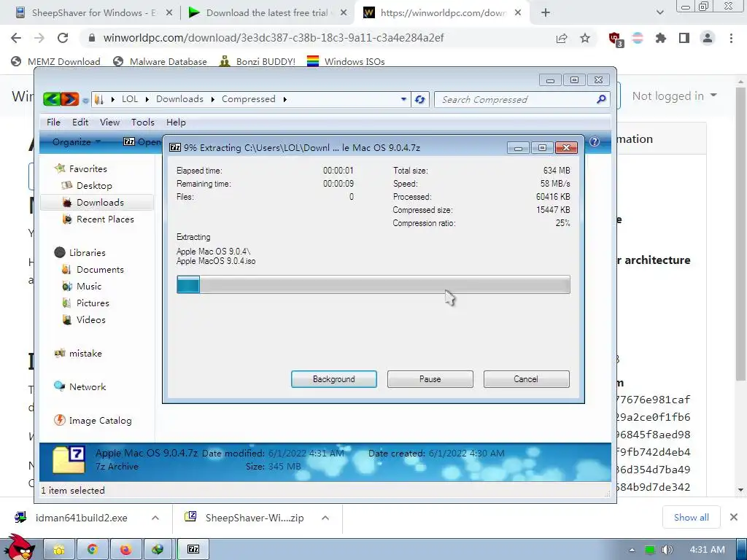Open the uBlock shield extension icon
This screenshot has width=747, height=560.
(615, 39)
